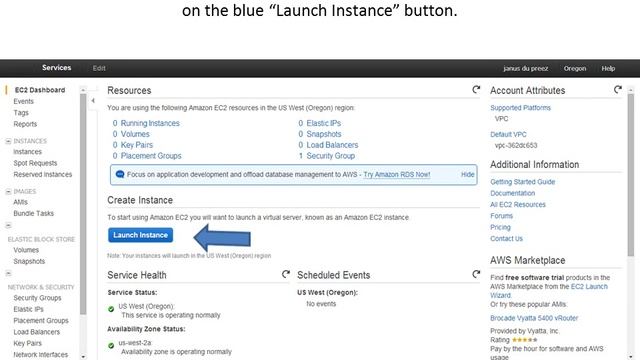Refresh the Resources panel

476,89
